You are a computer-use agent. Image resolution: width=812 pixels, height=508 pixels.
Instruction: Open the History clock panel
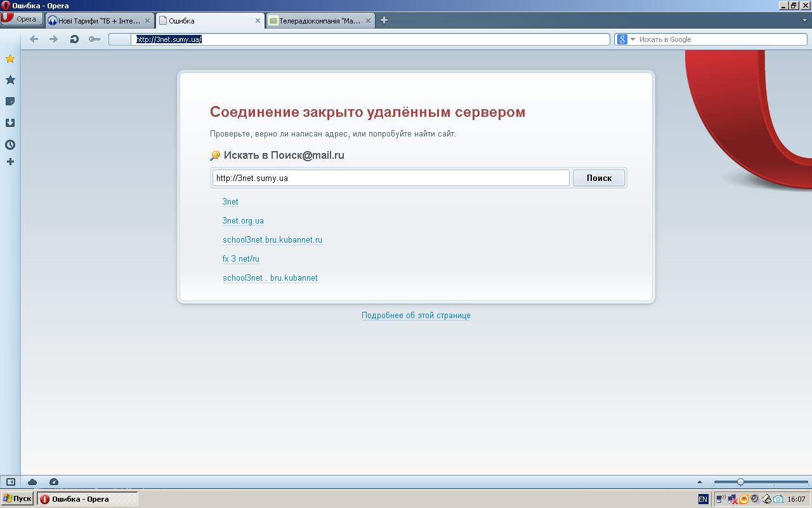click(10, 145)
